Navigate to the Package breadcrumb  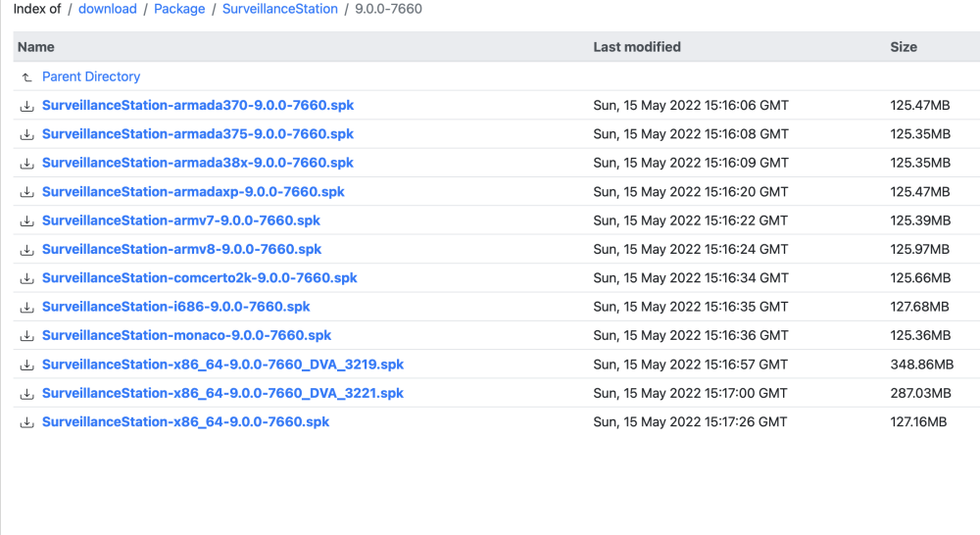(179, 9)
